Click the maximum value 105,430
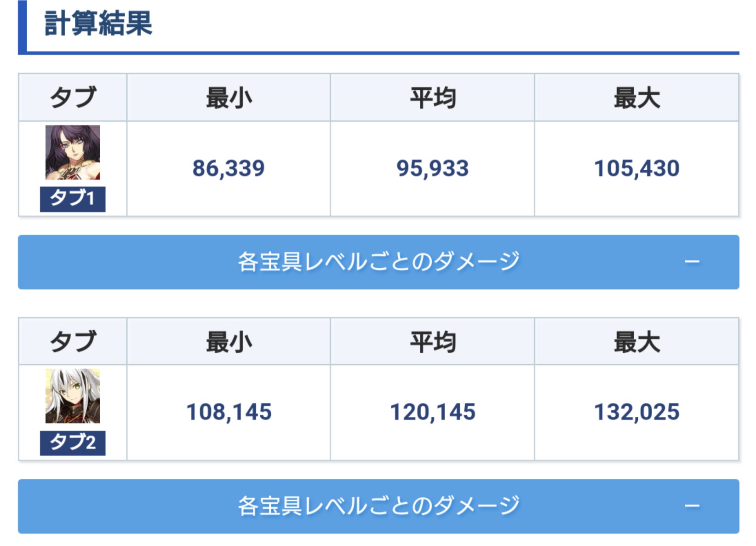Viewport: 756px width, 546px height. [x=636, y=168]
